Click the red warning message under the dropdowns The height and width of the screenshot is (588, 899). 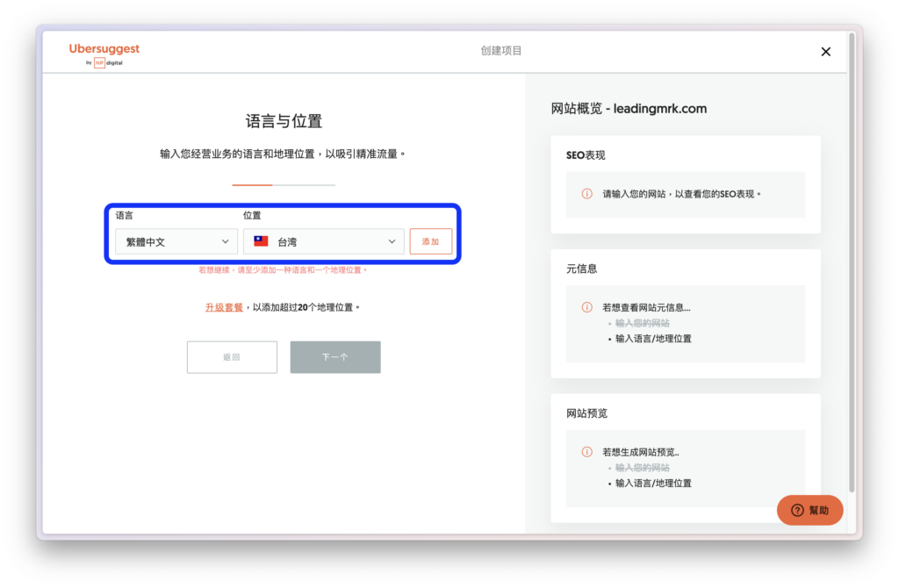(283, 270)
